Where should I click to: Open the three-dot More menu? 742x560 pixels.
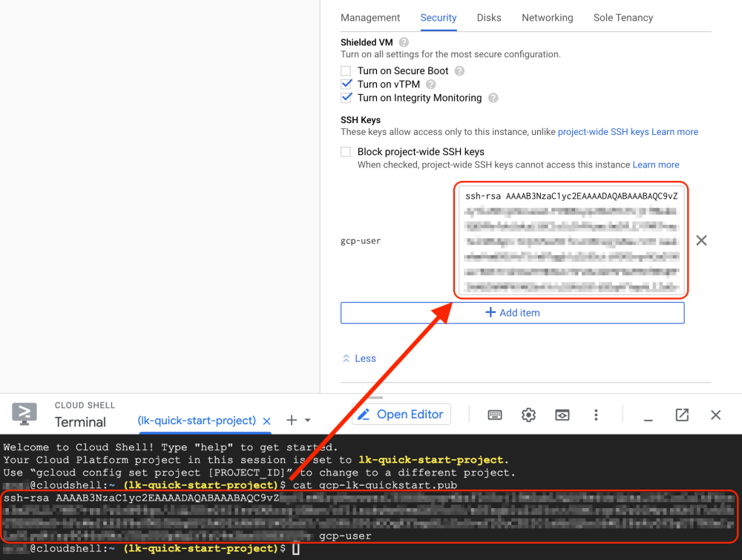(596, 415)
